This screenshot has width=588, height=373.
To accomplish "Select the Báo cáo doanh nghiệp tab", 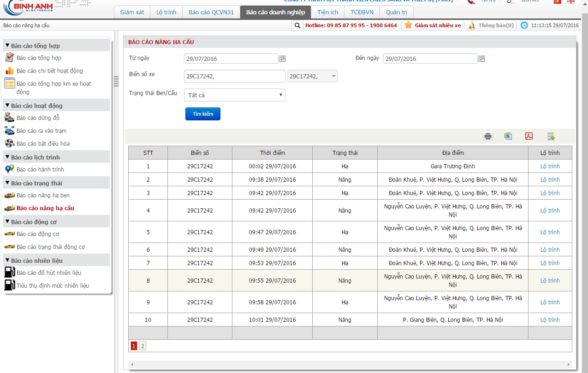I will click(275, 12).
